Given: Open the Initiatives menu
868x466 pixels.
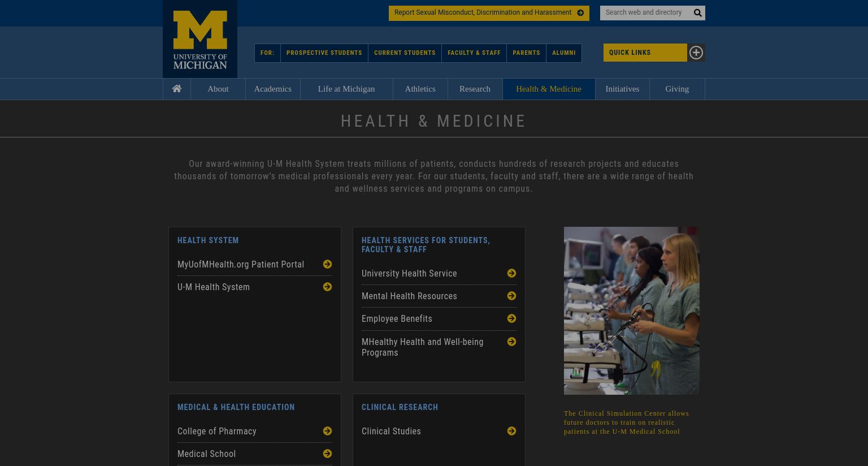Looking at the screenshot, I should coord(622,89).
